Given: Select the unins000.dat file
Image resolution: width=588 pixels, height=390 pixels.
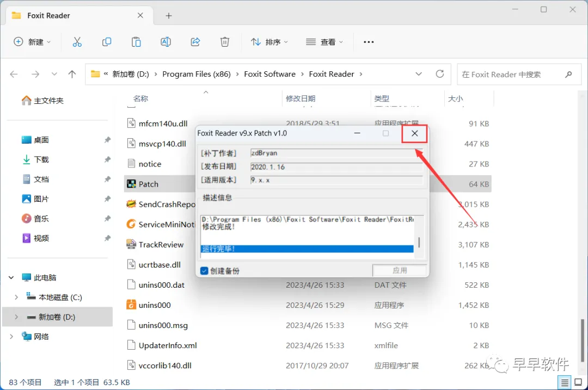Looking at the screenshot, I should [161, 285].
